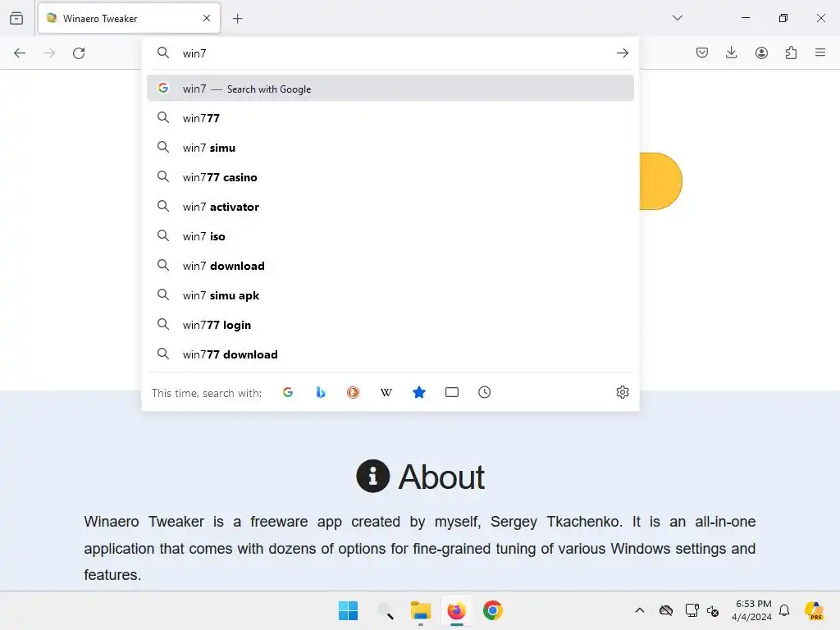Click the PRE insider tray icon

tap(815, 610)
